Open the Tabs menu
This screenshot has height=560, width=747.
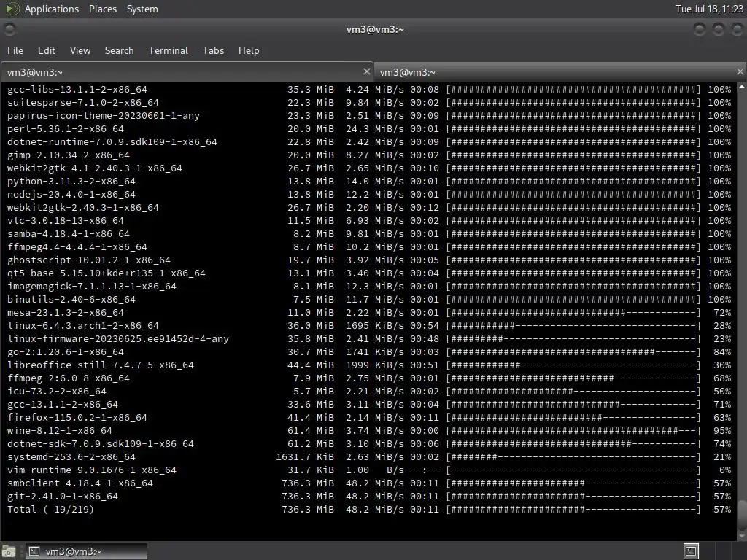coord(213,50)
